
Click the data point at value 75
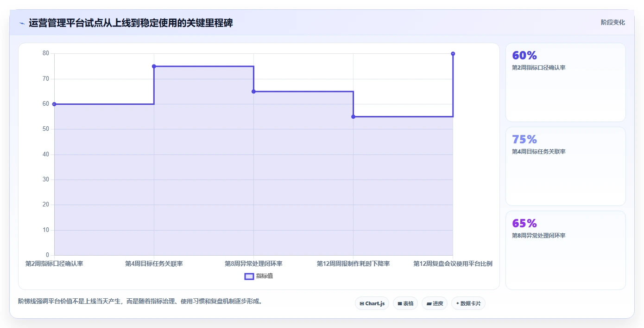click(154, 66)
